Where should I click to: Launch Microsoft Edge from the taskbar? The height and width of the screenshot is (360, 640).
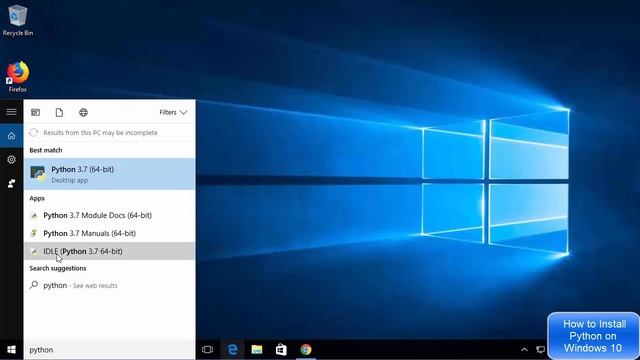point(233,350)
